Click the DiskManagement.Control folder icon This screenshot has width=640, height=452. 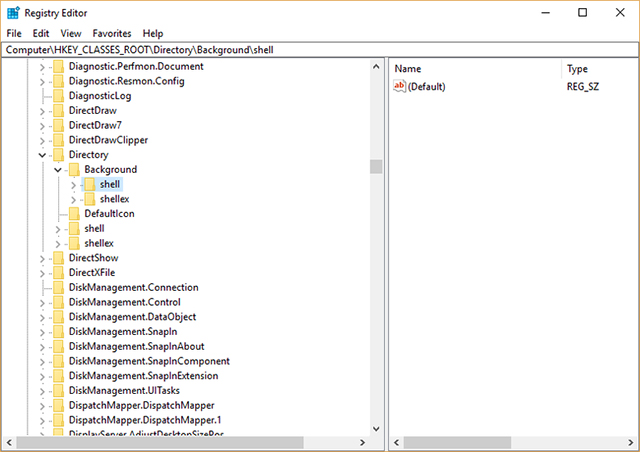[59, 302]
